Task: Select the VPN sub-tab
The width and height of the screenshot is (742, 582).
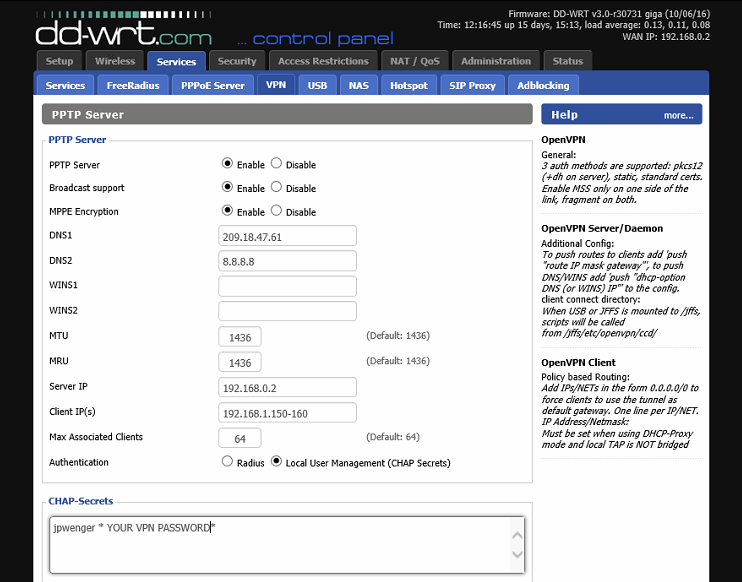Action: point(276,85)
